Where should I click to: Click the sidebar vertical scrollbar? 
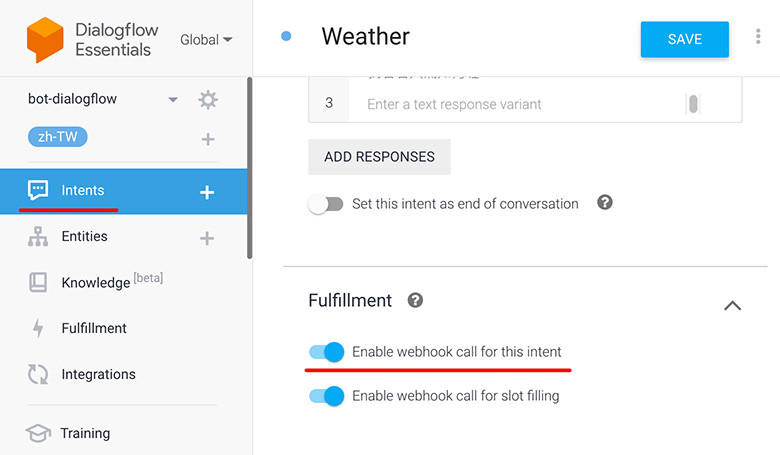click(x=249, y=170)
